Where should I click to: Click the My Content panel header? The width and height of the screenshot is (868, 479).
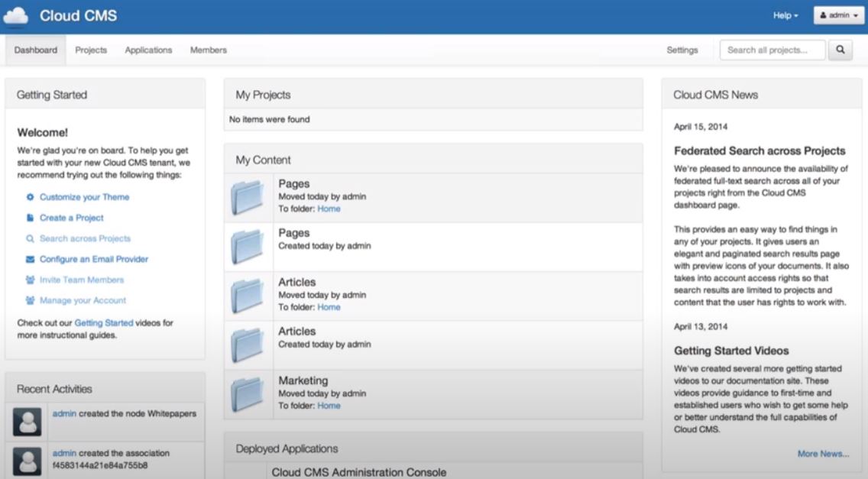pyautogui.click(x=433, y=160)
